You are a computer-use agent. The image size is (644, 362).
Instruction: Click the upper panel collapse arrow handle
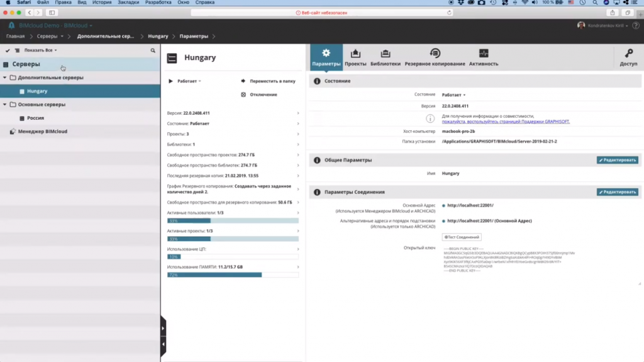(x=163, y=328)
